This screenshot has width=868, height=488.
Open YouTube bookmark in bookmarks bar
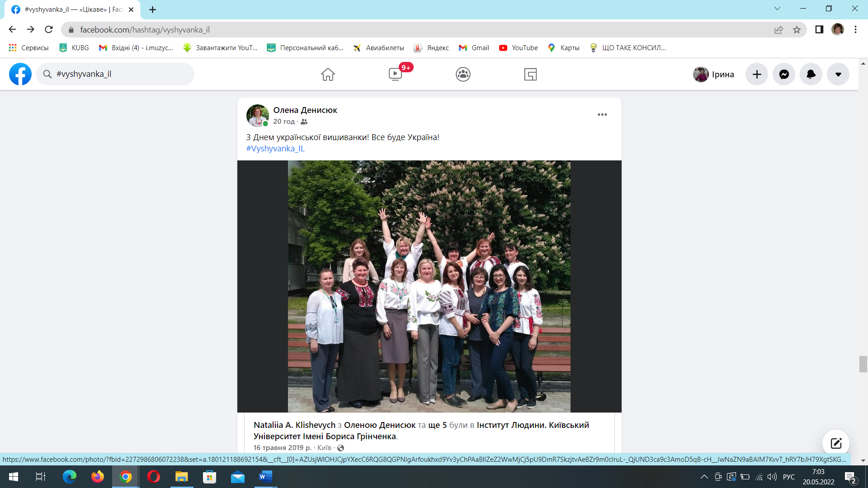tap(519, 48)
